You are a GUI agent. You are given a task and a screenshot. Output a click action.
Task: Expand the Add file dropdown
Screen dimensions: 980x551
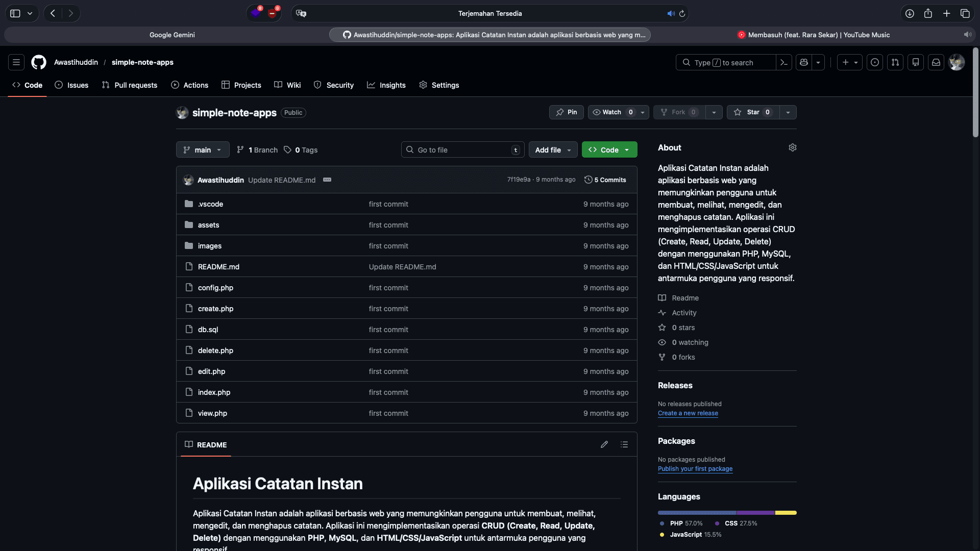(553, 149)
